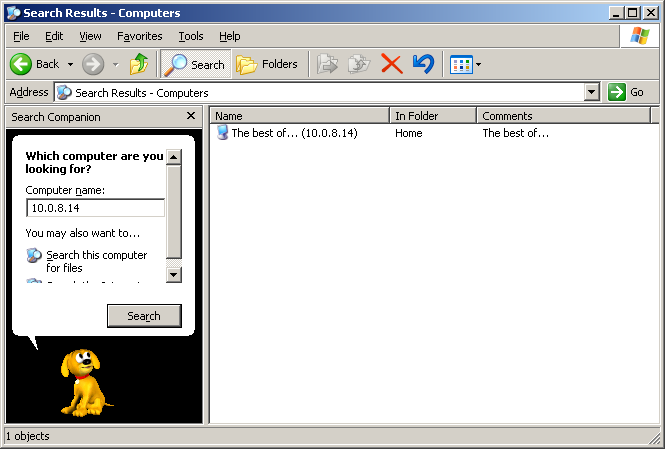This screenshot has height=449, width=665.
Task: Open the Views dropdown arrow
Action: coord(478,65)
